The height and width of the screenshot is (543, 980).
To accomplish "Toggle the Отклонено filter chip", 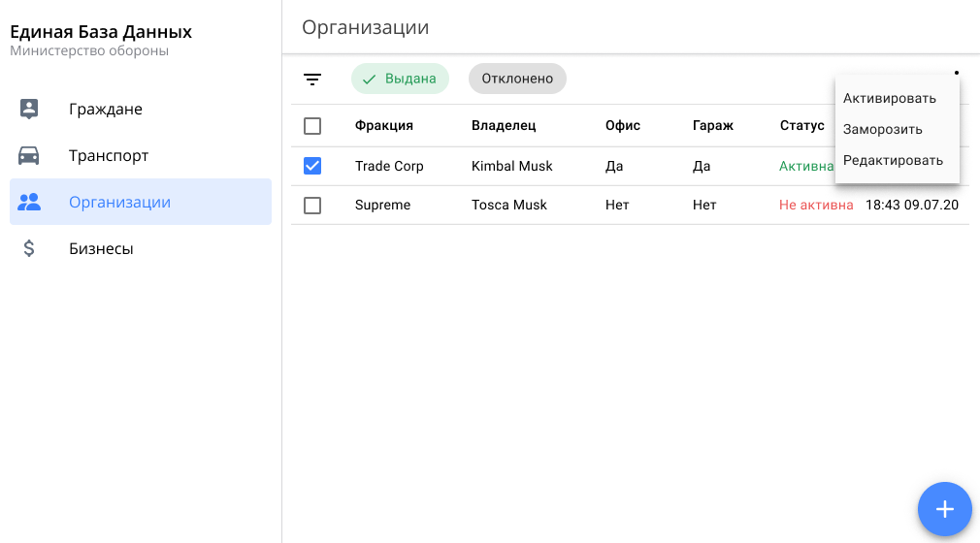I will coord(517,79).
